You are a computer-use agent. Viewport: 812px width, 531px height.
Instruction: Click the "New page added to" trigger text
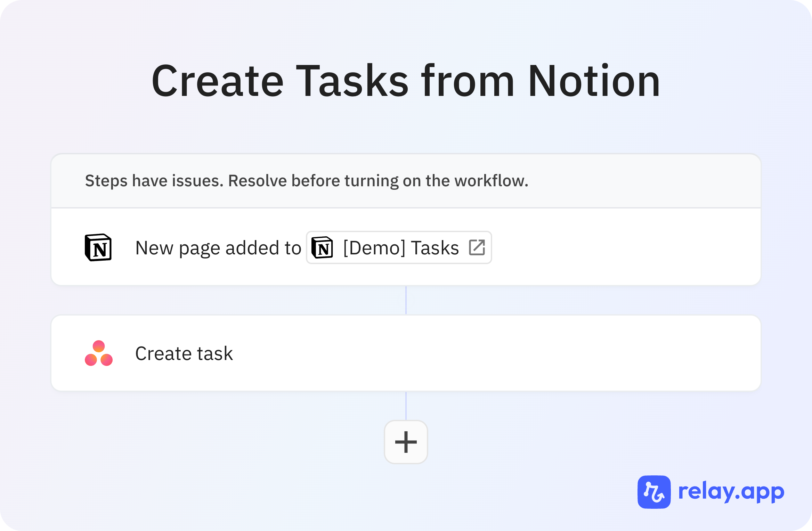click(x=218, y=248)
